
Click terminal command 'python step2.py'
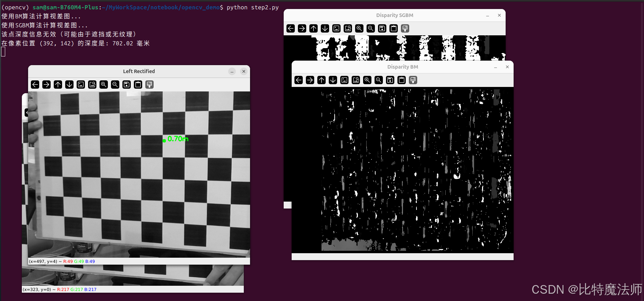pyautogui.click(x=252, y=7)
